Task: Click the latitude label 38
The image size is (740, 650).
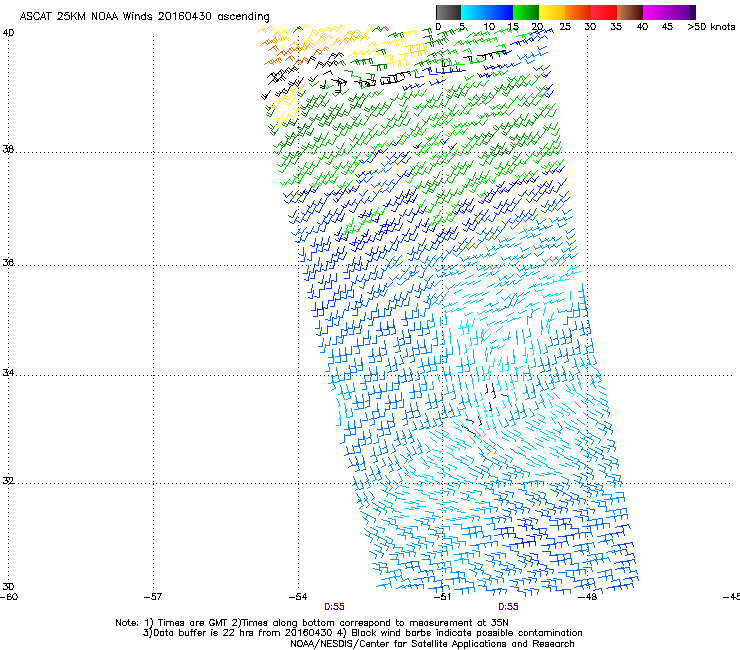Action: [x=8, y=149]
